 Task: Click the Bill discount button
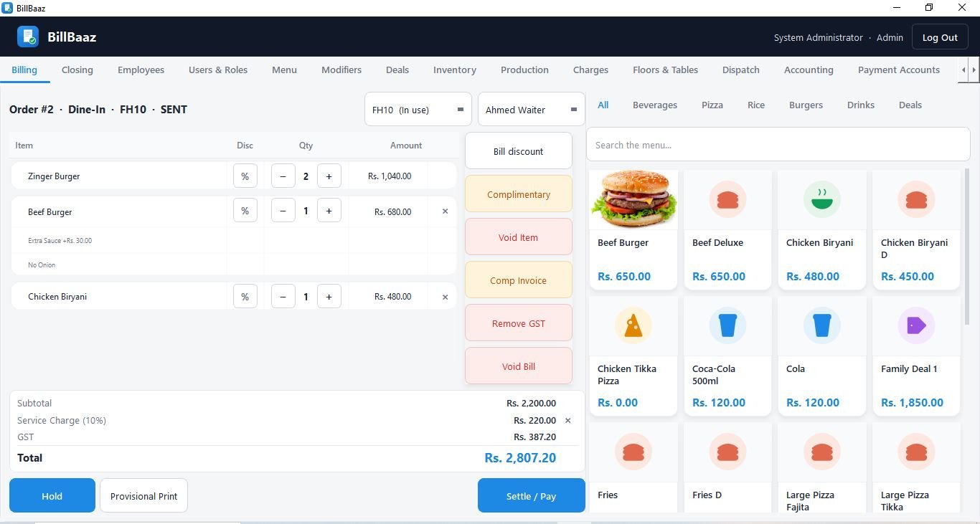click(x=519, y=151)
